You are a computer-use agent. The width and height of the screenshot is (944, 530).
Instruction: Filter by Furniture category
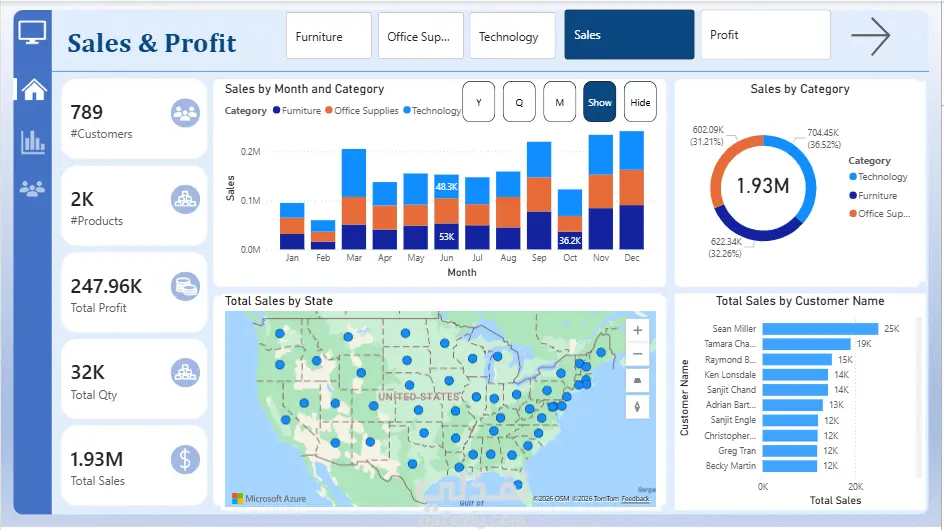(329, 36)
